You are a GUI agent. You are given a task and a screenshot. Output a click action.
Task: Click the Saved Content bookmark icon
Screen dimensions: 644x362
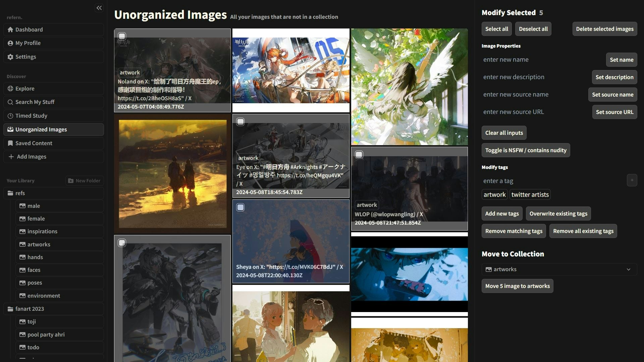pos(10,143)
